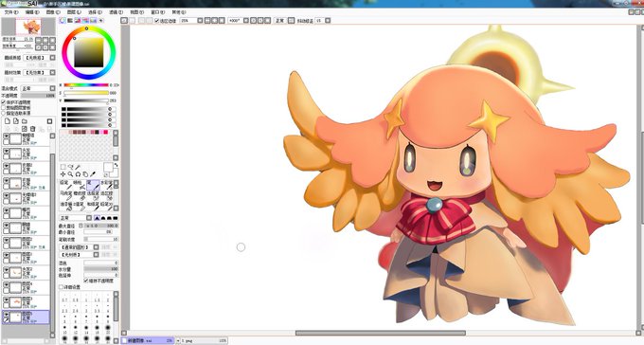Choose the 铅笔 pencil brush

[x=65, y=185]
